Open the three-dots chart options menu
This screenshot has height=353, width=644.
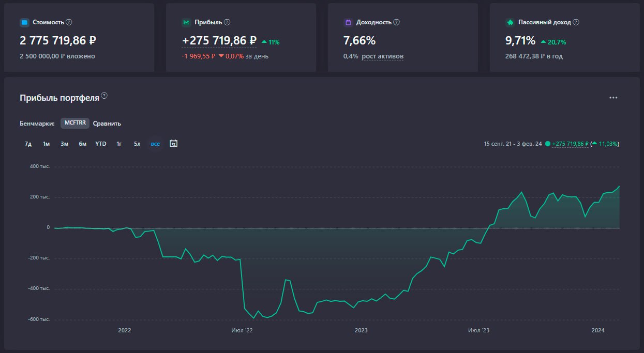[613, 98]
